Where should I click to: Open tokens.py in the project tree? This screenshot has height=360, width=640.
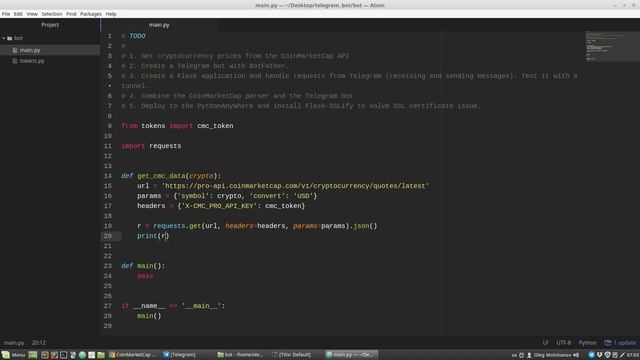[x=32, y=61]
